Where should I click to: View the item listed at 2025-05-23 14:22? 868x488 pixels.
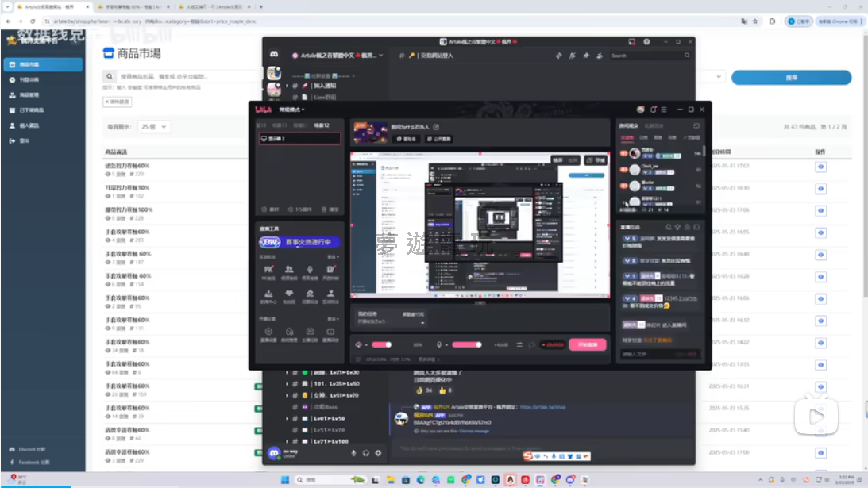[x=820, y=343]
